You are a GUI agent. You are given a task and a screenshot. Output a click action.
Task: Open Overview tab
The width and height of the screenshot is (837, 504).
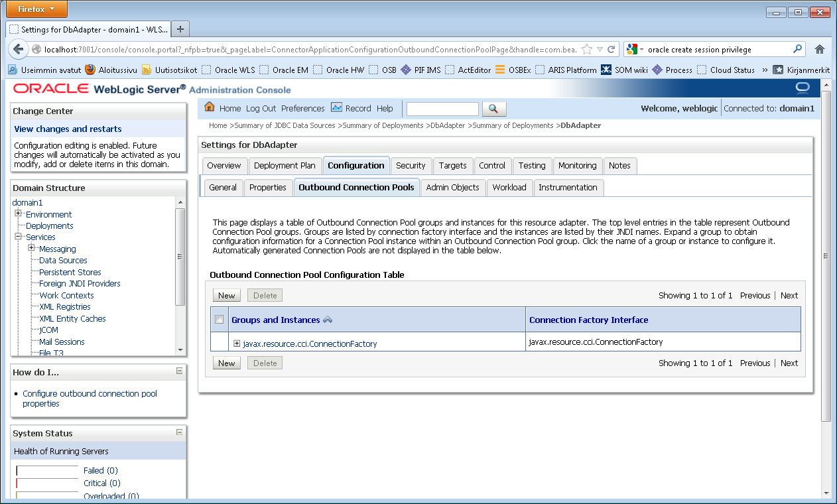click(224, 166)
